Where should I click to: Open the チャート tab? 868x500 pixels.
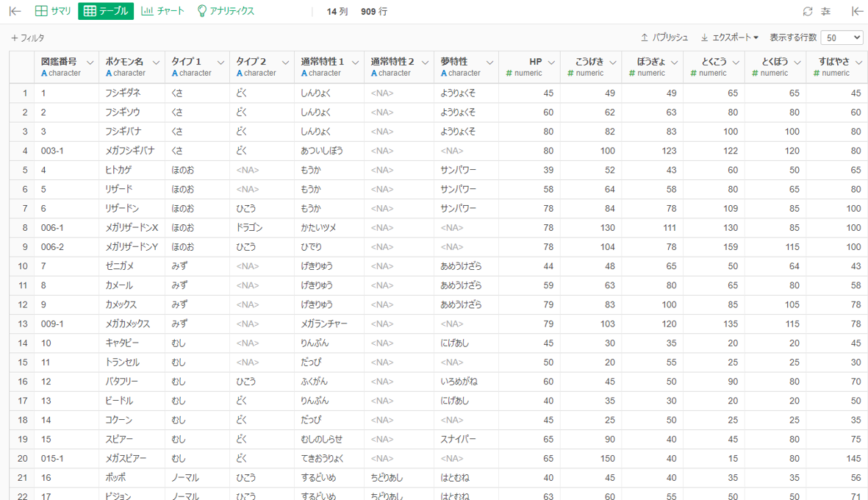click(162, 11)
